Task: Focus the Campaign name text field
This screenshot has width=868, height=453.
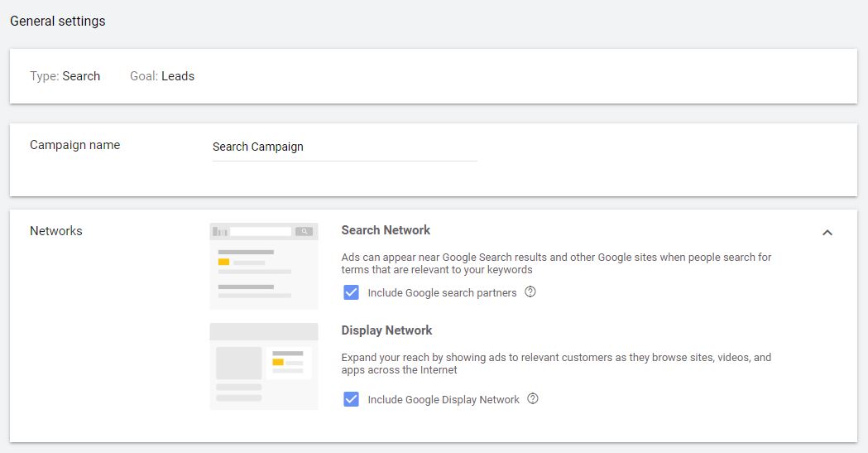Action: [344, 147]
